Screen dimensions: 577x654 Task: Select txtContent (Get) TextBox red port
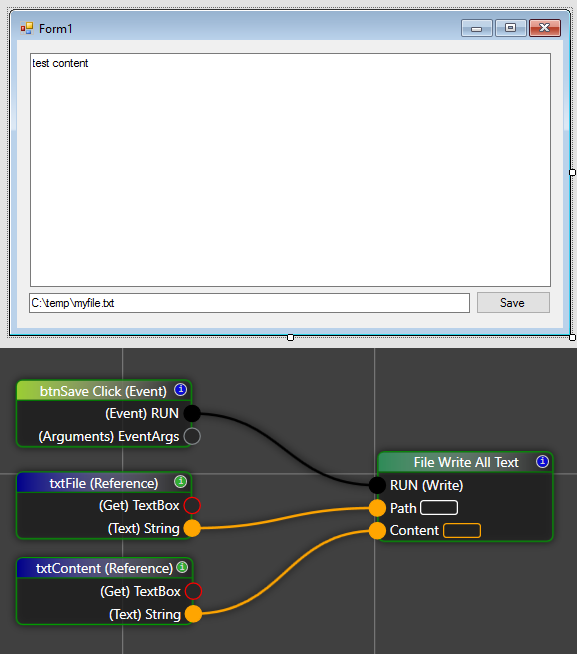pyautogui.click(x=193, y=591)
